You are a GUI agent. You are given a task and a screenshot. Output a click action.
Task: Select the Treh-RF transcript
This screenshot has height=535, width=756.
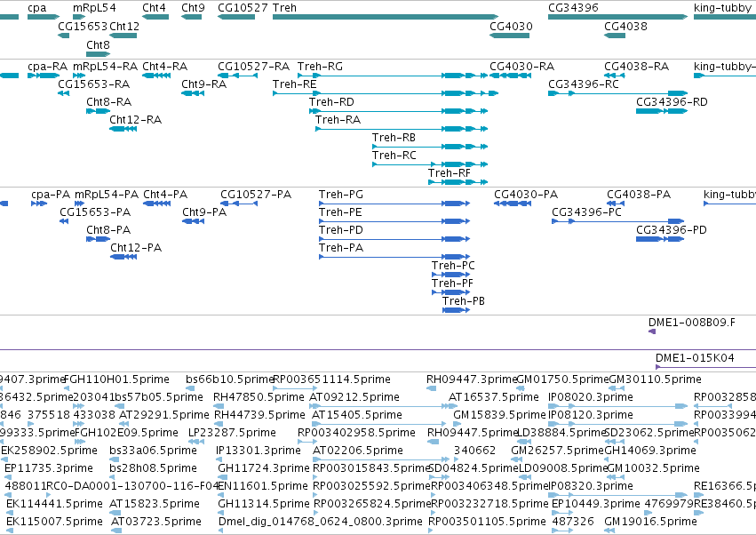coord(458,182)
